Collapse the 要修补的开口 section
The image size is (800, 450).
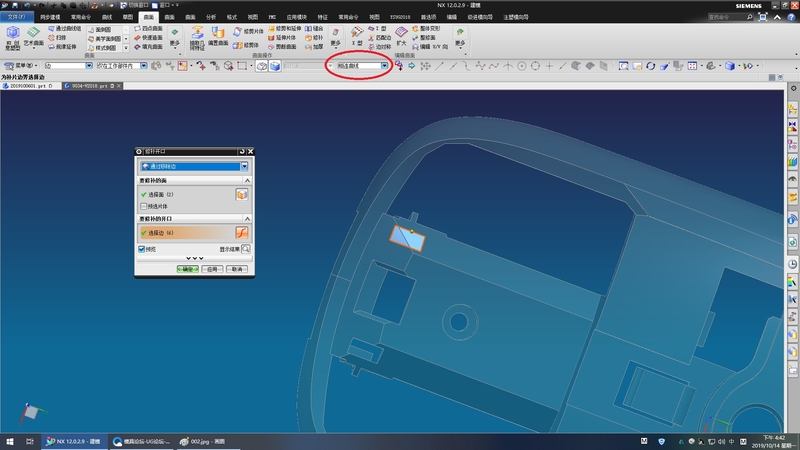click(x=248, y=218)
